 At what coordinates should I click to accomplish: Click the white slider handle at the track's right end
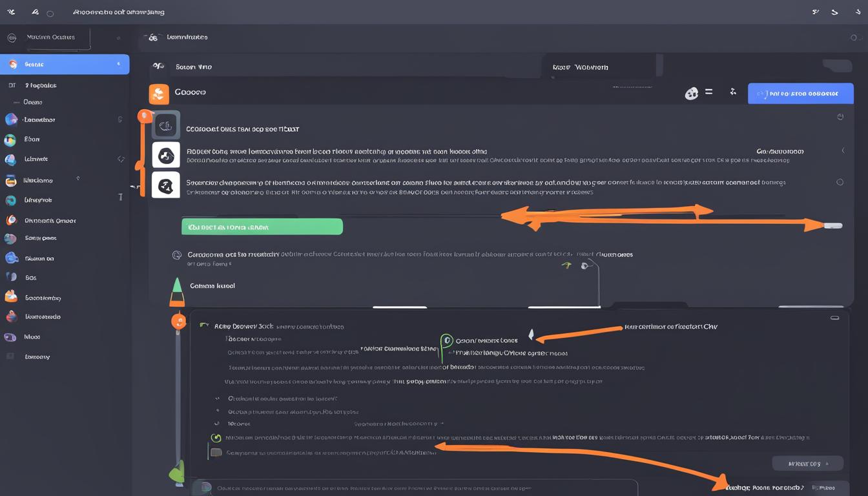pos(833,225)
